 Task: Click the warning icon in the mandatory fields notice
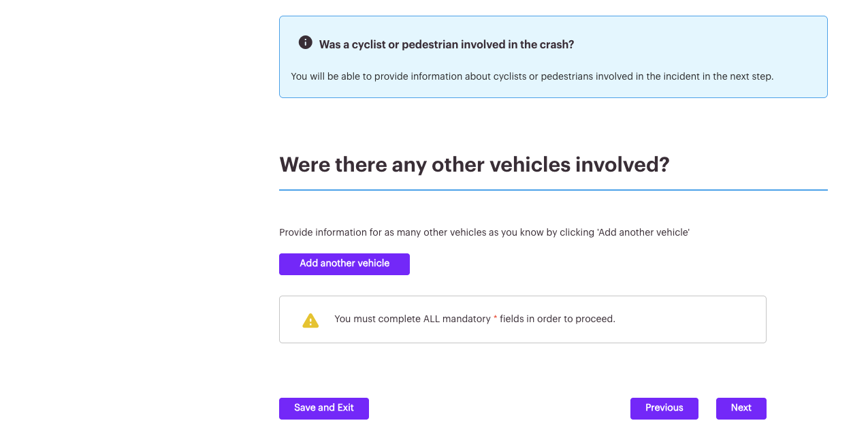[310, 319]
